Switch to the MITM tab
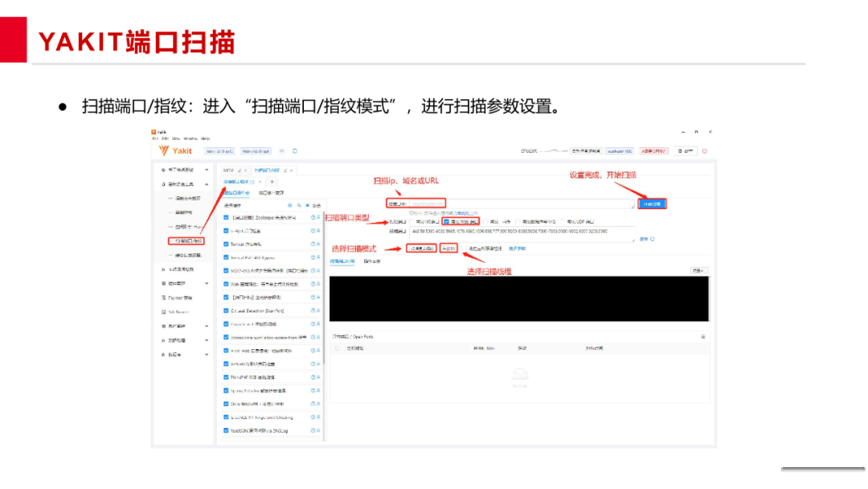 228,171
